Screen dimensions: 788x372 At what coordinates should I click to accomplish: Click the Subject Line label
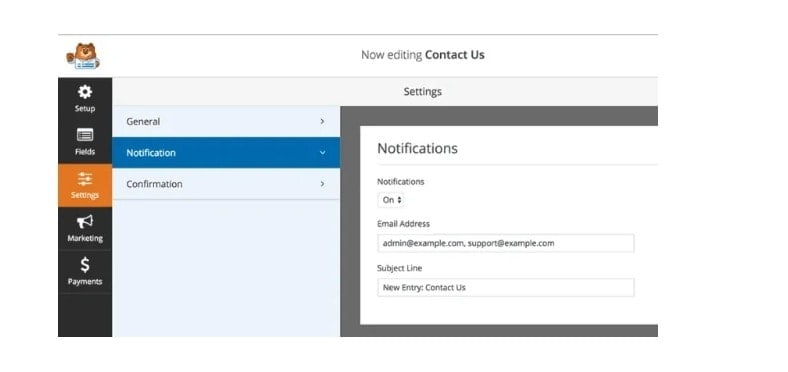click(x=400, y=268)
